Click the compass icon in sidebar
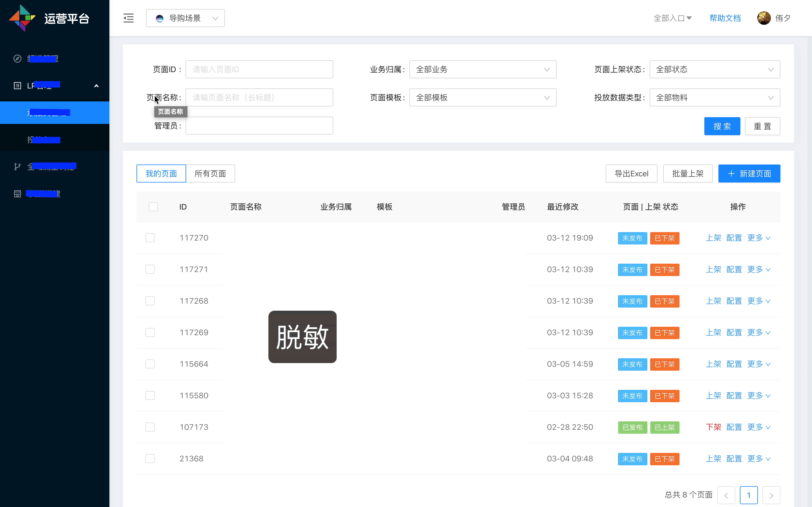Image resolution: width=812 pixels, height=507 pixels. [17, 59]
